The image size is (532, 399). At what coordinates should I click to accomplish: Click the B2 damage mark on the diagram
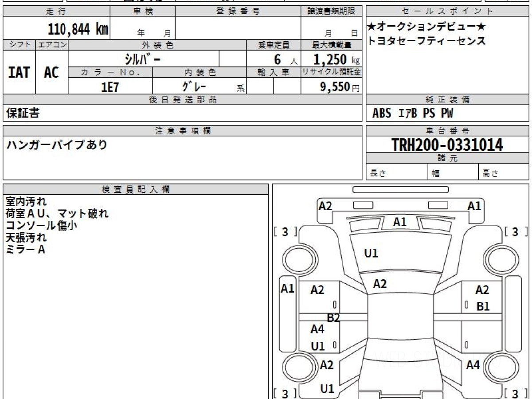click(x=333, y=317)
